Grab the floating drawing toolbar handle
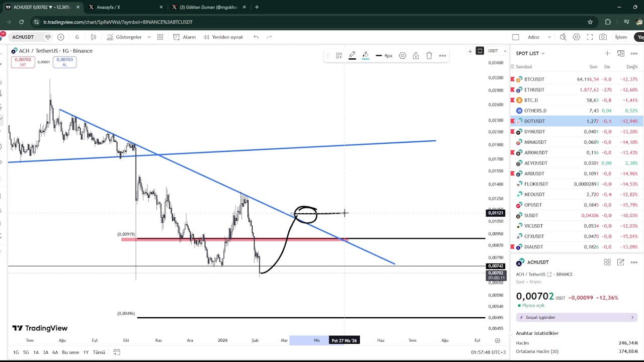Viewport: 644px width, 362px height. pyautogui.click(x=328, y=56)
